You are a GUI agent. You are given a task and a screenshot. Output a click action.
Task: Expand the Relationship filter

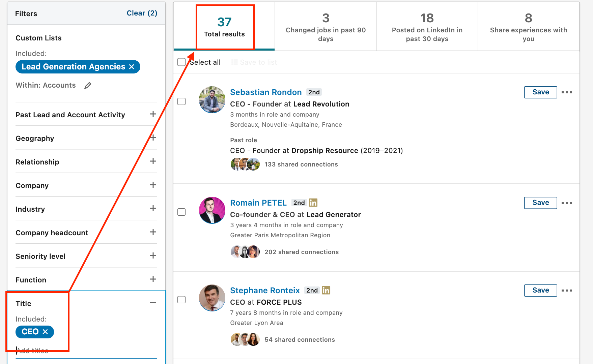point(153,161)
